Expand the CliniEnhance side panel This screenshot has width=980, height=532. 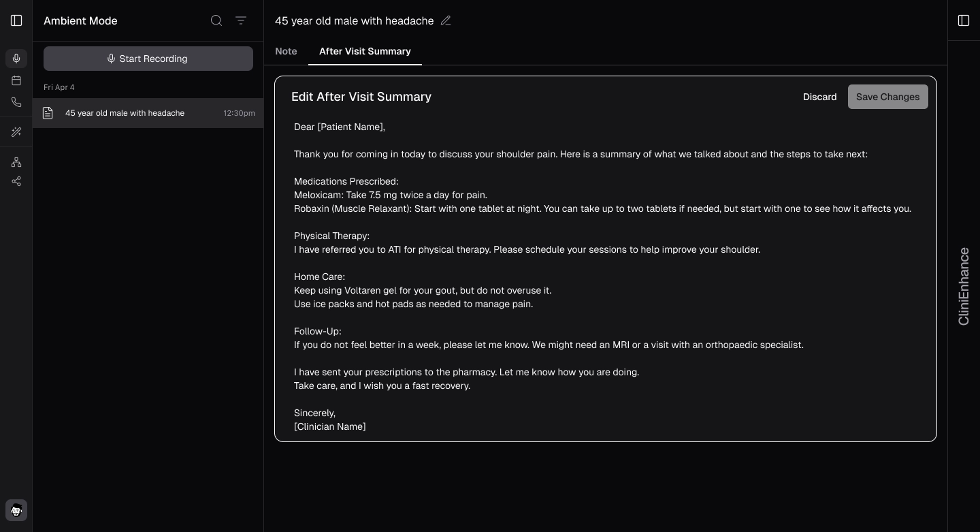[x=964, y=286]
